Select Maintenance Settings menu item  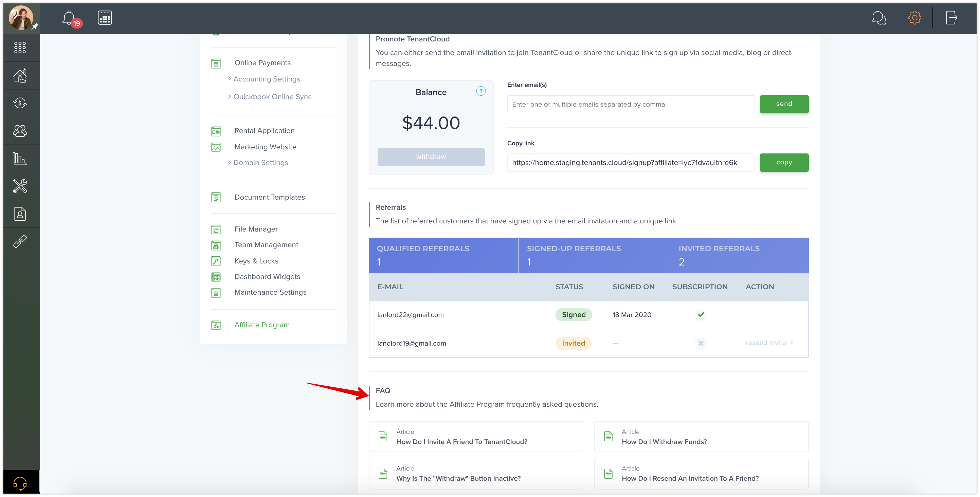click(x=270, y=292)
